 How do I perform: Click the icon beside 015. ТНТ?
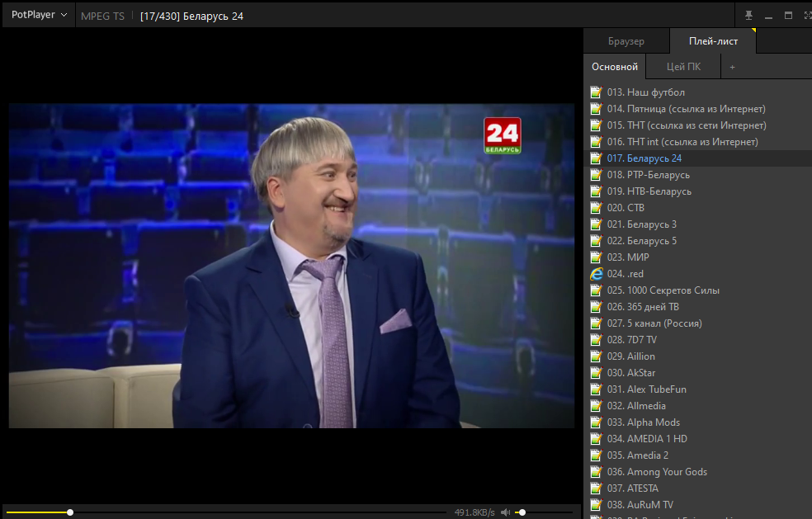[597, 125]
